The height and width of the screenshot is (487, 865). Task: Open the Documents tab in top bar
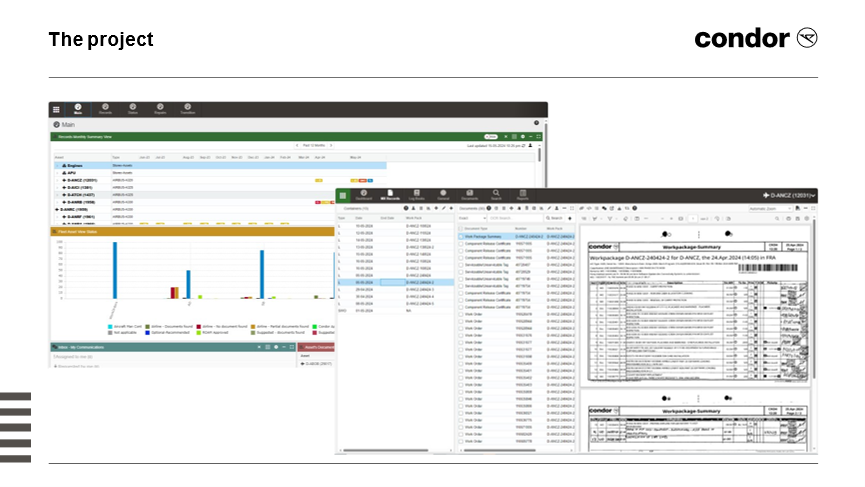click(469, 195)
